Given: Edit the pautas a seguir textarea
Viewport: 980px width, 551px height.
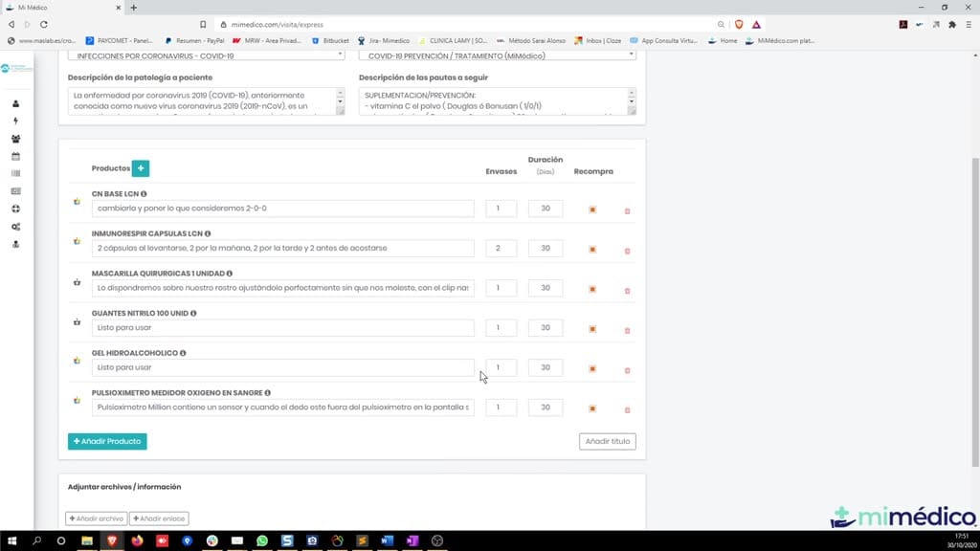Looking at the screenshot, I should [x=498, y=101].
